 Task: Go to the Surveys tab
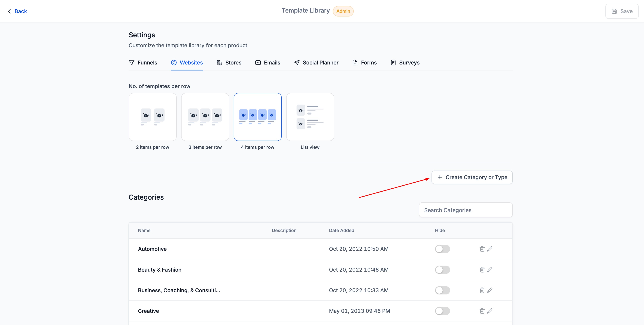click(405, 63)
